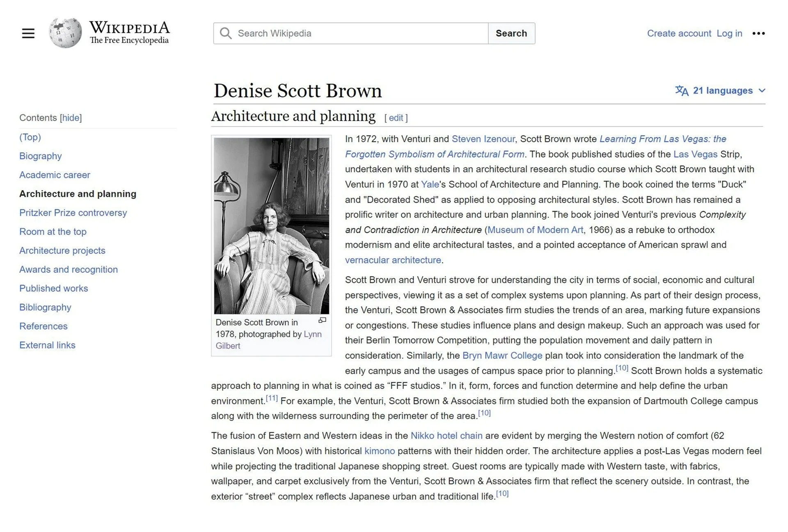
Task: Open citation 11 after 'environment'
Action: click(272, 398)
